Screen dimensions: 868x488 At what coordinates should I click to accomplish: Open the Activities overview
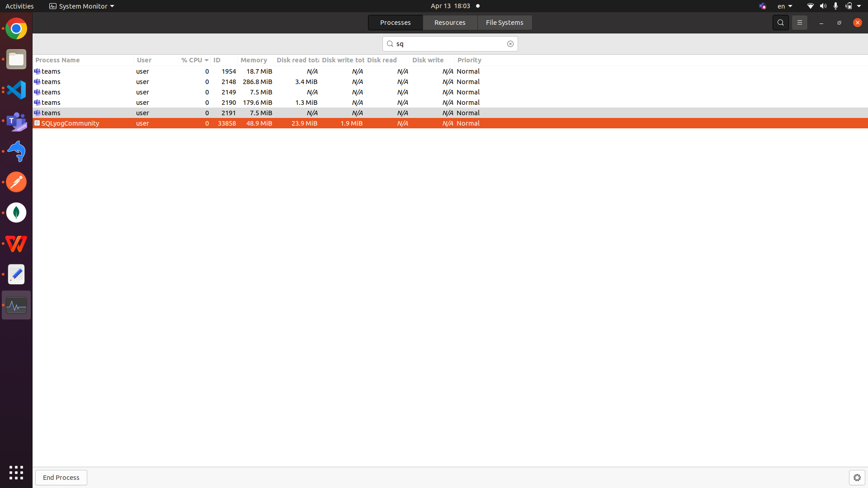19,6
